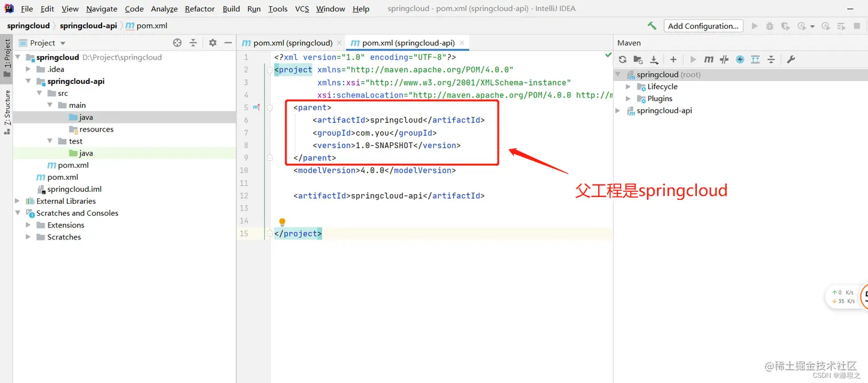
Task: Click the Maven run build arrow
Action: click(693, 59)
